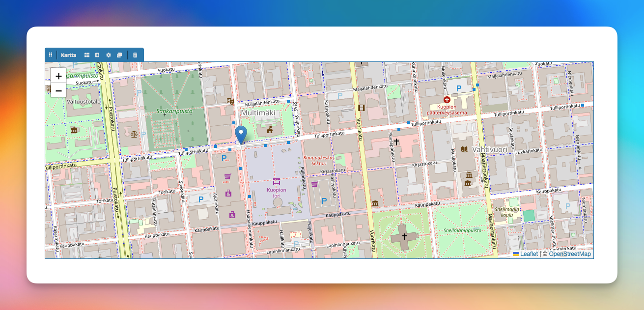Duplicate the map widget using the copy icon

pos(120,55)
